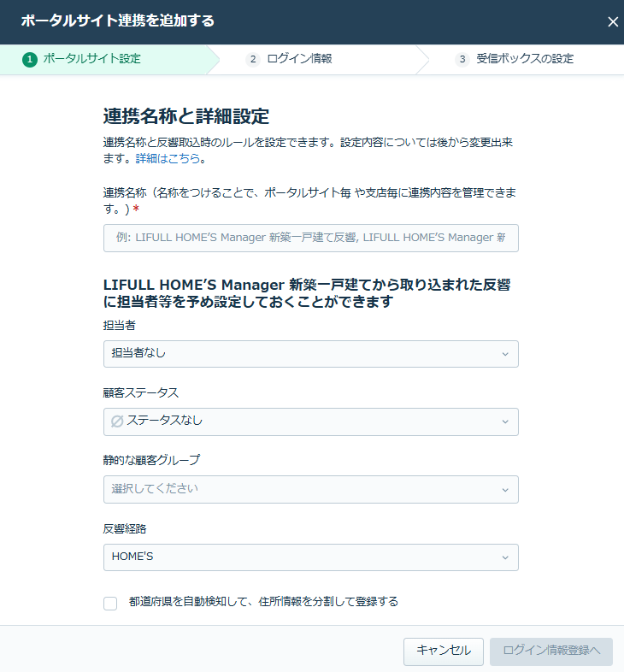624x672 pixels.
Task: Click the step 2 number badge
Action: (x=253, y=59)
